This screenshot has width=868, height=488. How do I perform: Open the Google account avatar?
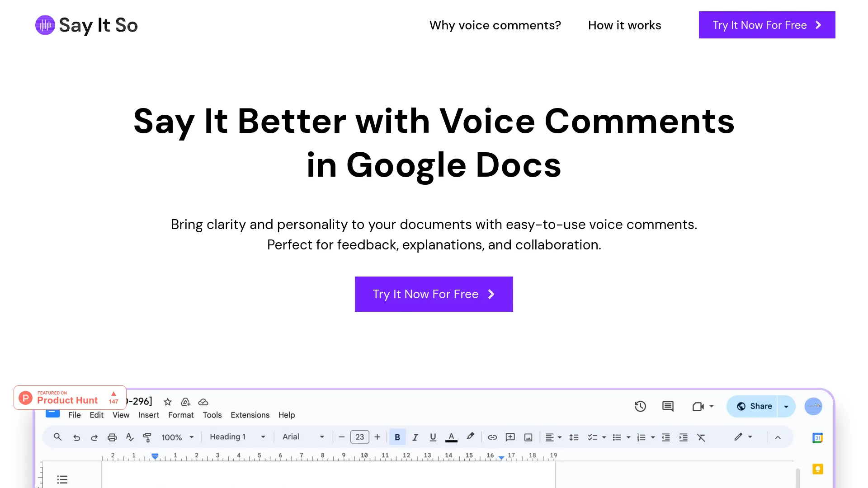coord(813,406)
